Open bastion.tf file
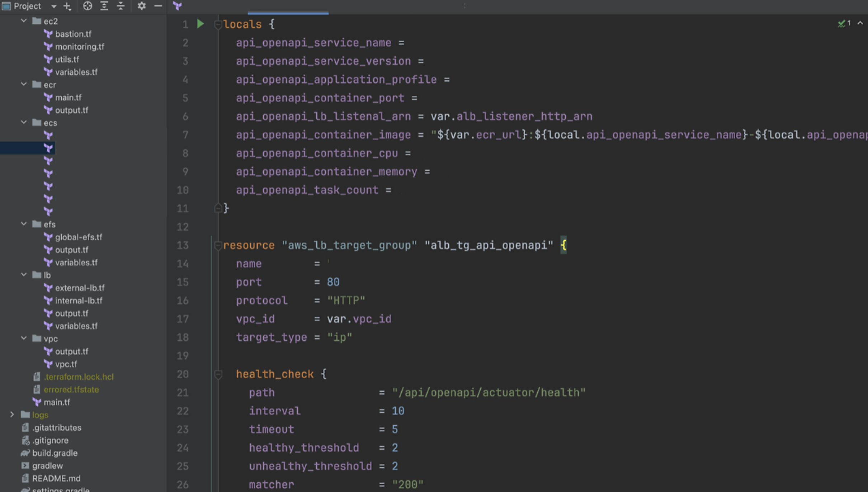 [x=73, y=34]
